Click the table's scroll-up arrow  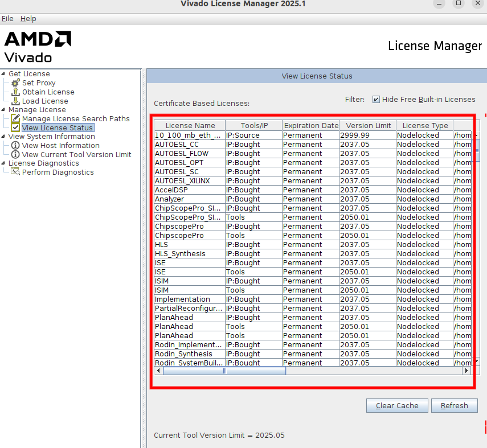pyautogui.click(x=475, y=135)
